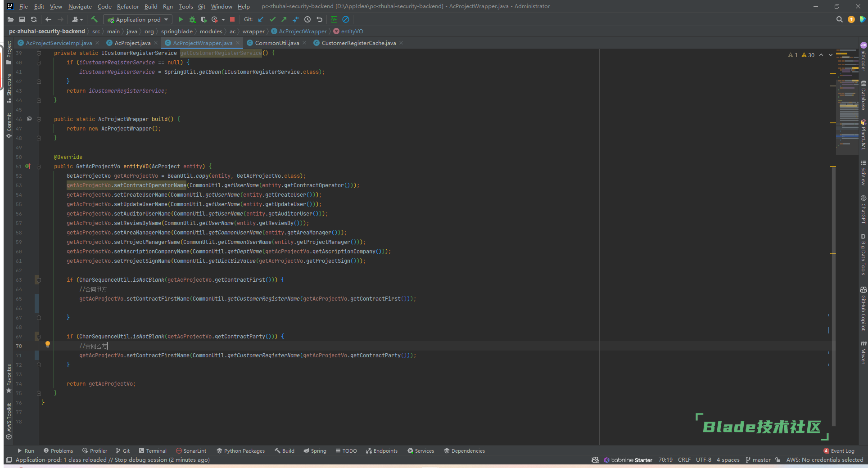Click the Git Push arrow icon
The height and width of the screenshot is (468, 868).
click(x=284, y=19)
